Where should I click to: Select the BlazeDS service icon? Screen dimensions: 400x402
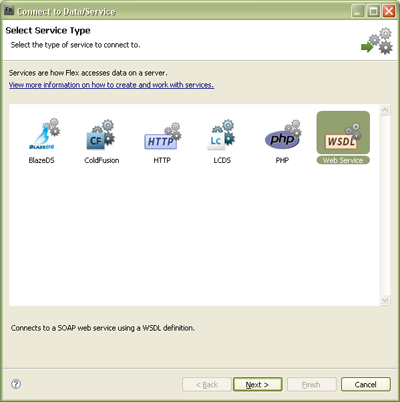point(44,134)
